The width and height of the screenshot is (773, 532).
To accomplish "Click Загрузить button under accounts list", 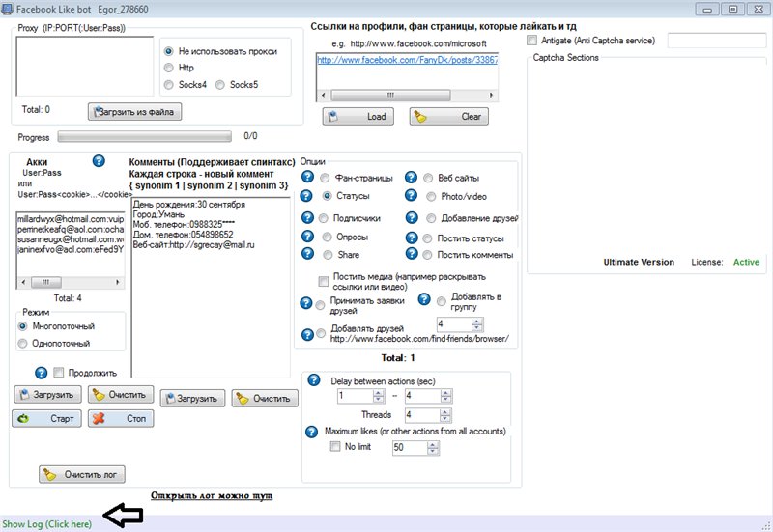I will click(x=46, y=395).
